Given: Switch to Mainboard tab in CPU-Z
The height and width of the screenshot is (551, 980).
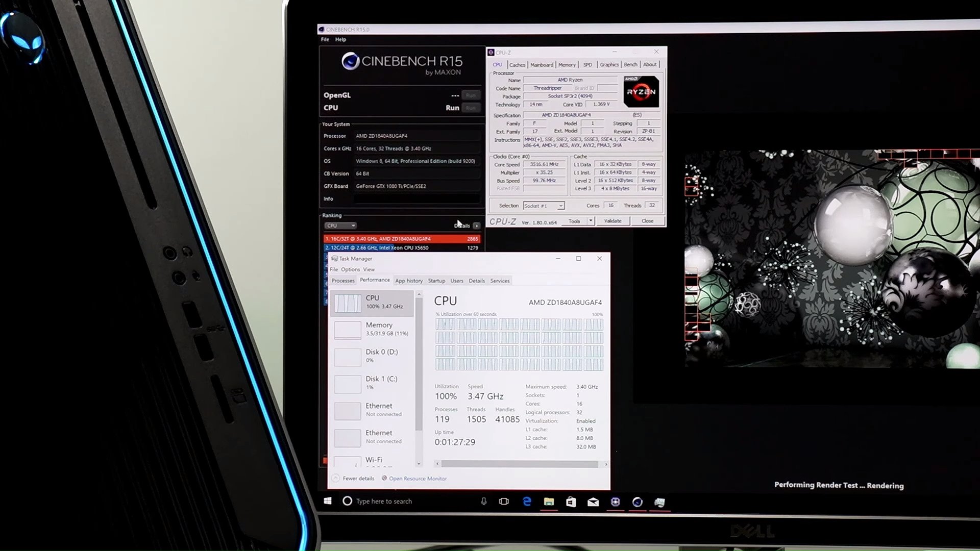Looking at the screenshot, I should coord(542,65).
